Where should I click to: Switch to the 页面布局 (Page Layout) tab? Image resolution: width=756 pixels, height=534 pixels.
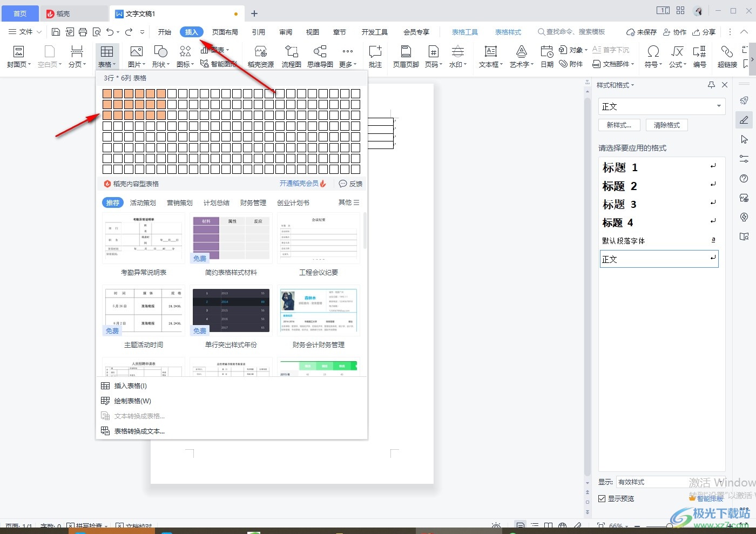[x=225, y=32]
